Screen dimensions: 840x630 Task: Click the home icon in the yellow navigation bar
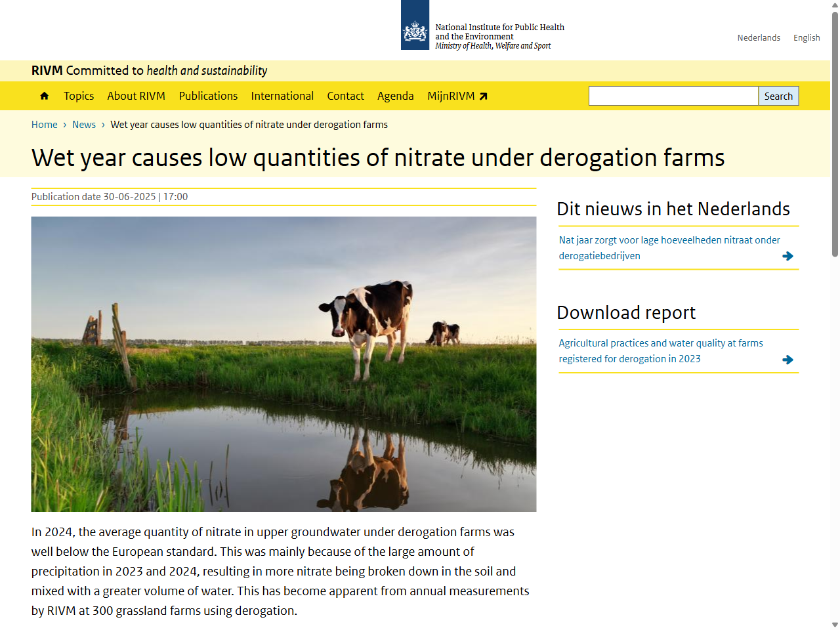[x=43, y=96]
